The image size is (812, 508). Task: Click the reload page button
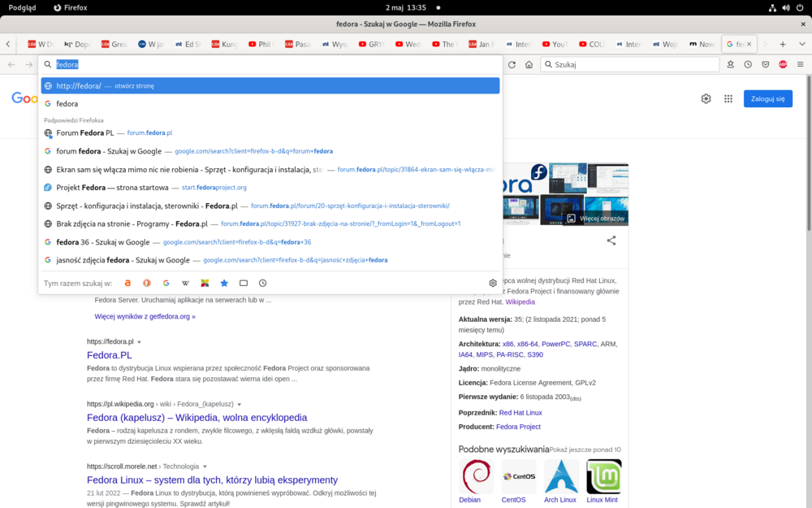(x=512, y=64)
